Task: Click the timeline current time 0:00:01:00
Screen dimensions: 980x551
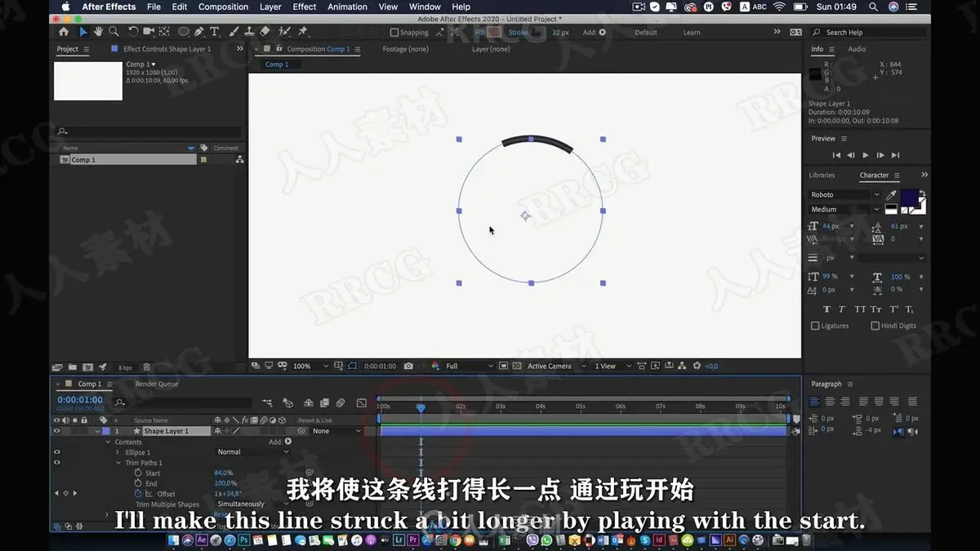Action: [80, 400]
